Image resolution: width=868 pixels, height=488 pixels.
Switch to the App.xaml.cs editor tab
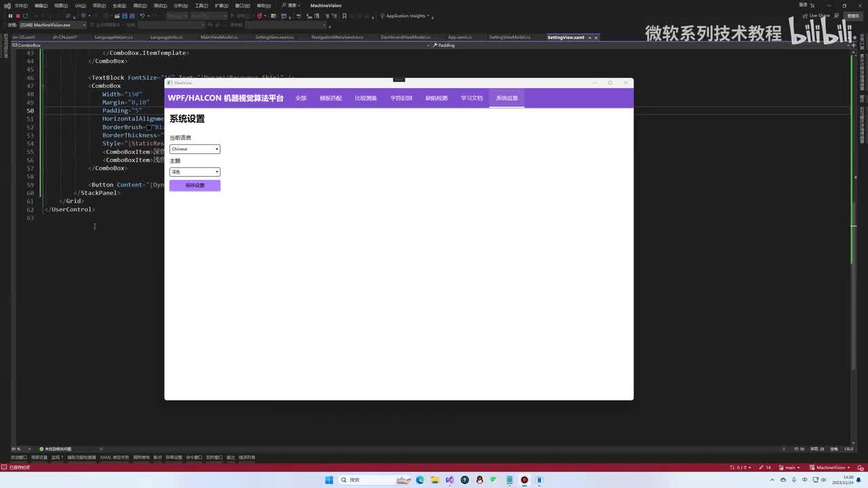[460, 37]
